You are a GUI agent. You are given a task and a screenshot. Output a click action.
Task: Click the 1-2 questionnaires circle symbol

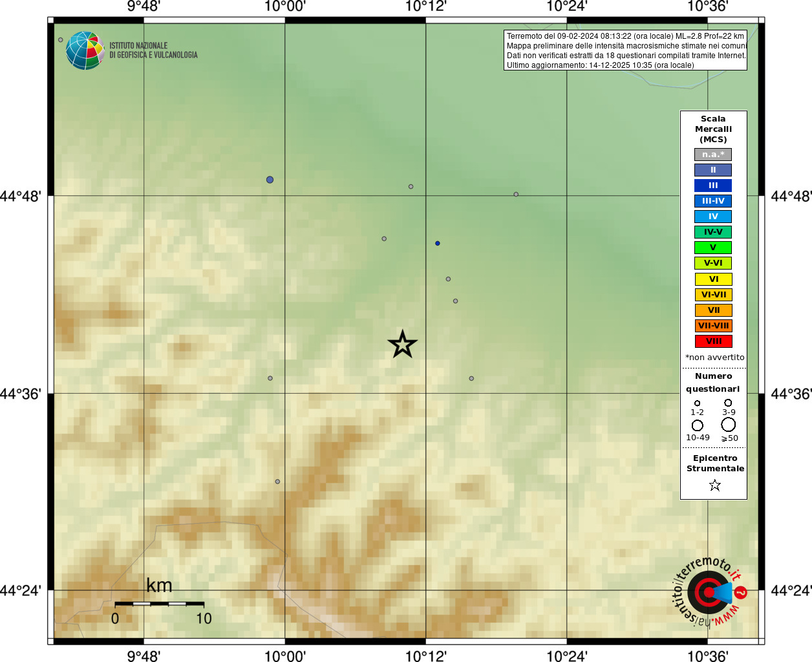(x=697, y=403)
